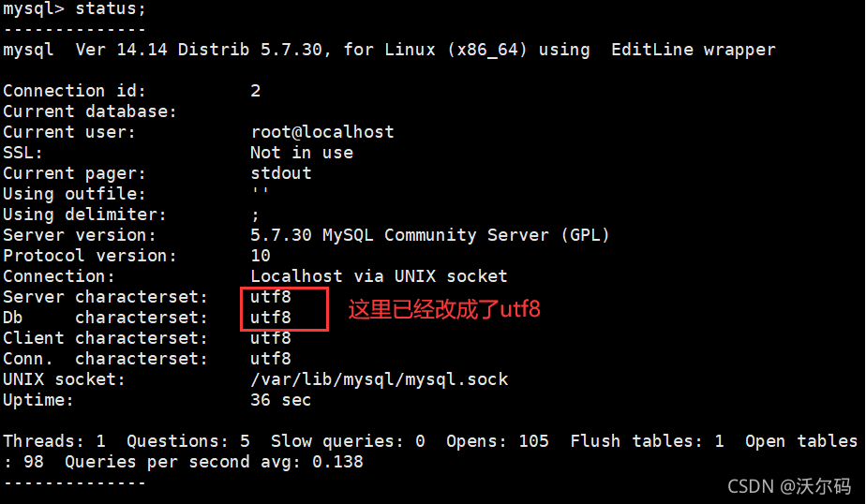The image size is (866, 504).
Task: Click the Client characterset 'utf8' value
Action: 271,338
